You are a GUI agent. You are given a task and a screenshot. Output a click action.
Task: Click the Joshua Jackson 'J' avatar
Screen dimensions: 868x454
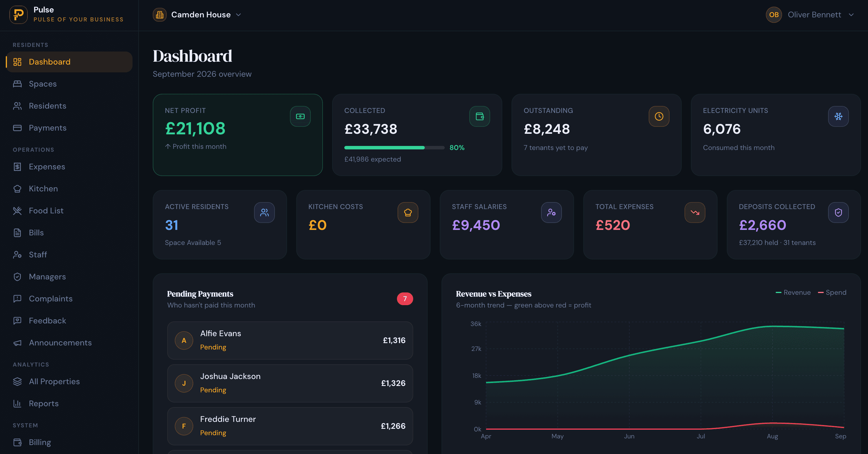(184, 383)
